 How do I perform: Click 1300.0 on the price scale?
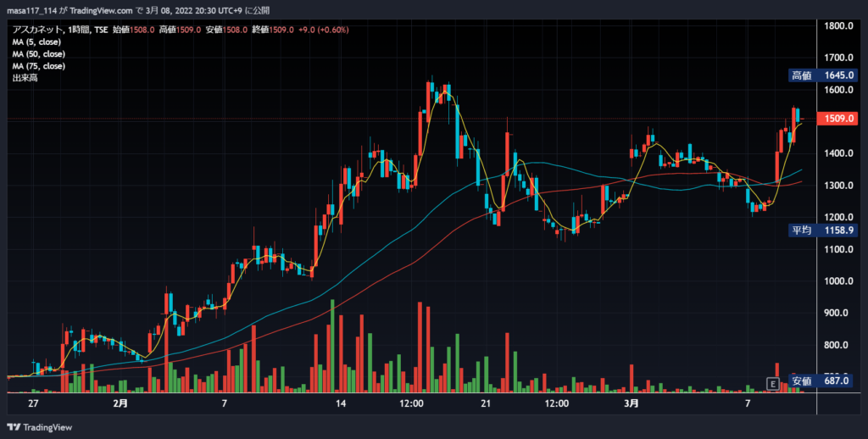pos(838,186)
